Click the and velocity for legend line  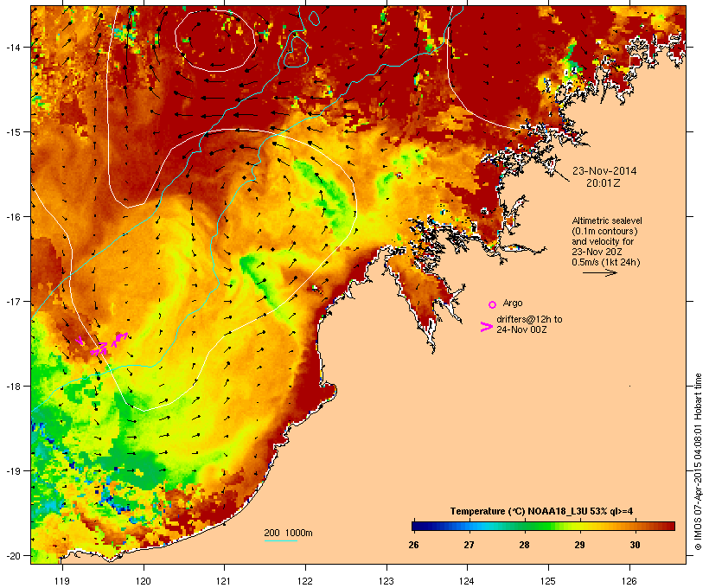point(603,241)
